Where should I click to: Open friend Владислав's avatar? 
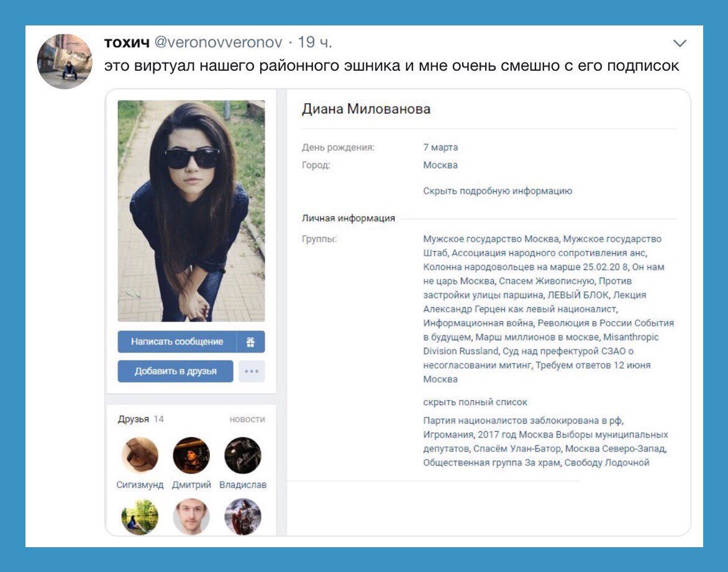(243, 455)
